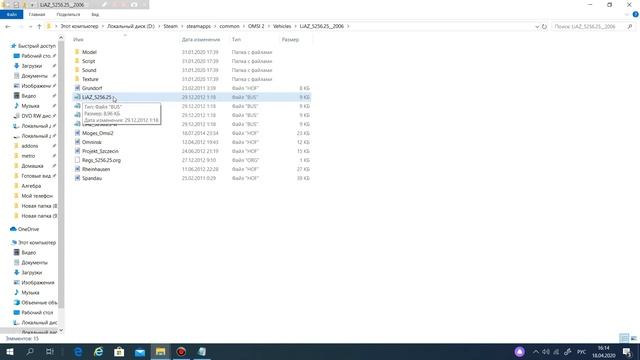Select the Omninsk file

tap(91, 142)
